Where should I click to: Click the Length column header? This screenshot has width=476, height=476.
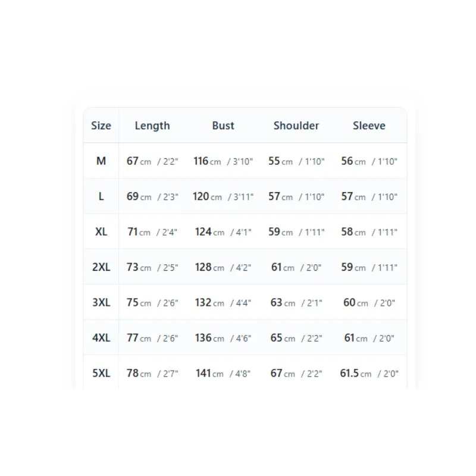coord(152,126)
